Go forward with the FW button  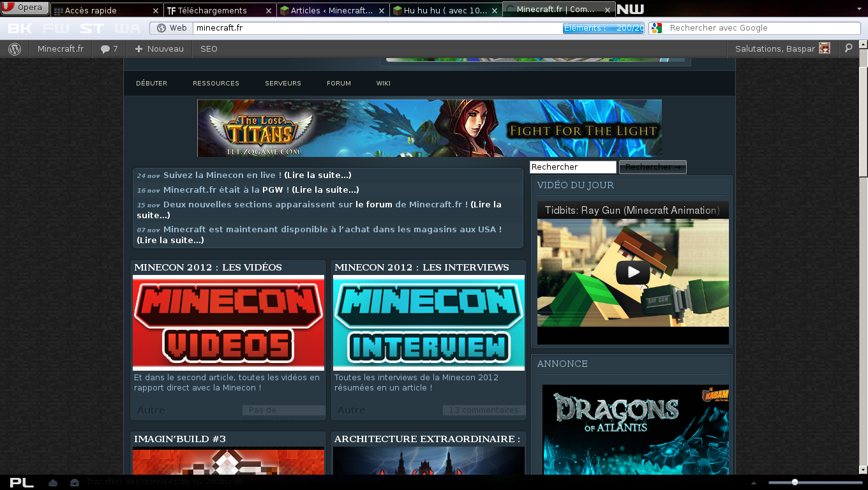pos(56,28)
